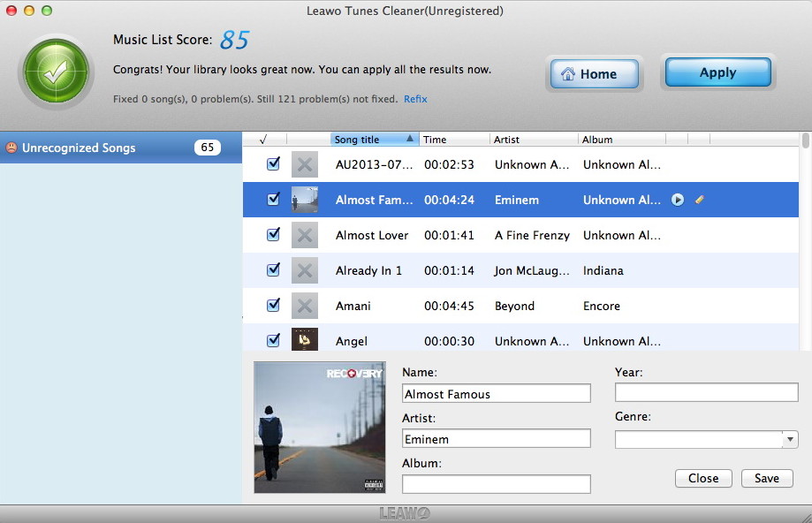Click album thumbnail in Almost Famous row
This screenshot has width=812, height=523.
305,200
